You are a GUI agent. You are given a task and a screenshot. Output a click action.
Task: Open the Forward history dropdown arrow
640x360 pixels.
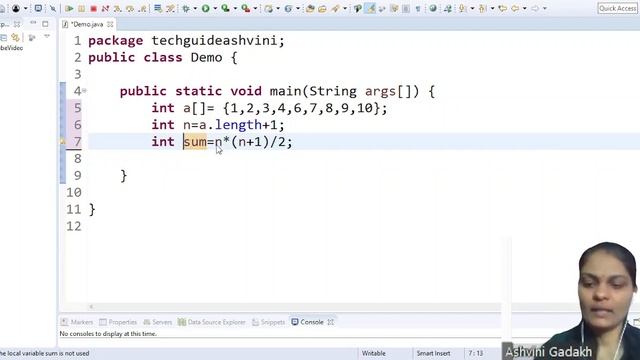[x=544, y=8]
